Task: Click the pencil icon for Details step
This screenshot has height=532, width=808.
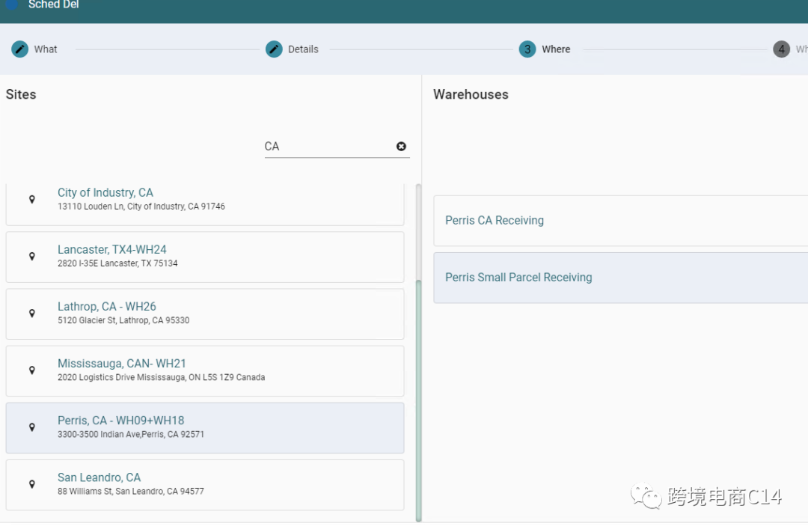Action: pos(274,49)
